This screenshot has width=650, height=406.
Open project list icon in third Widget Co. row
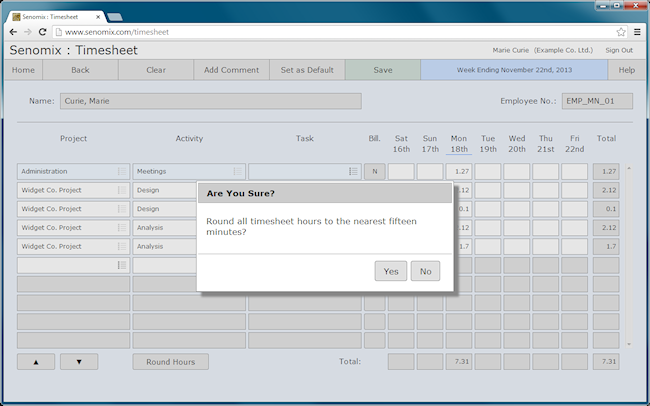point(122,228)
